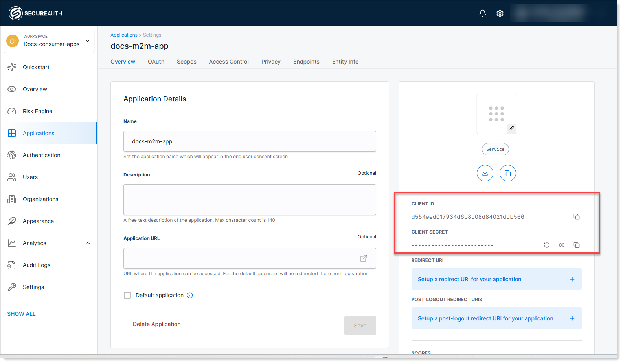Image resolution: width=623 pixels, height=364 pixels.
Task: Reveal the client secret with eye icon
Action: click(x=562, y=245)
